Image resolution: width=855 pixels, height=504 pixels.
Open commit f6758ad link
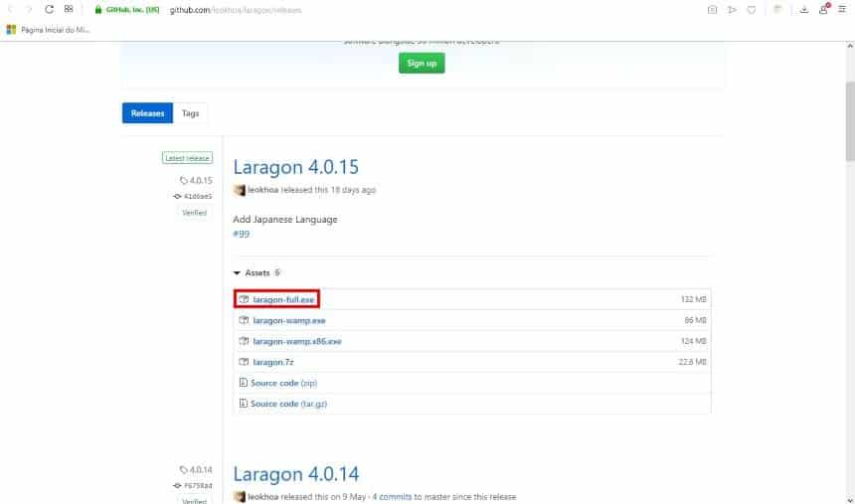198,485
